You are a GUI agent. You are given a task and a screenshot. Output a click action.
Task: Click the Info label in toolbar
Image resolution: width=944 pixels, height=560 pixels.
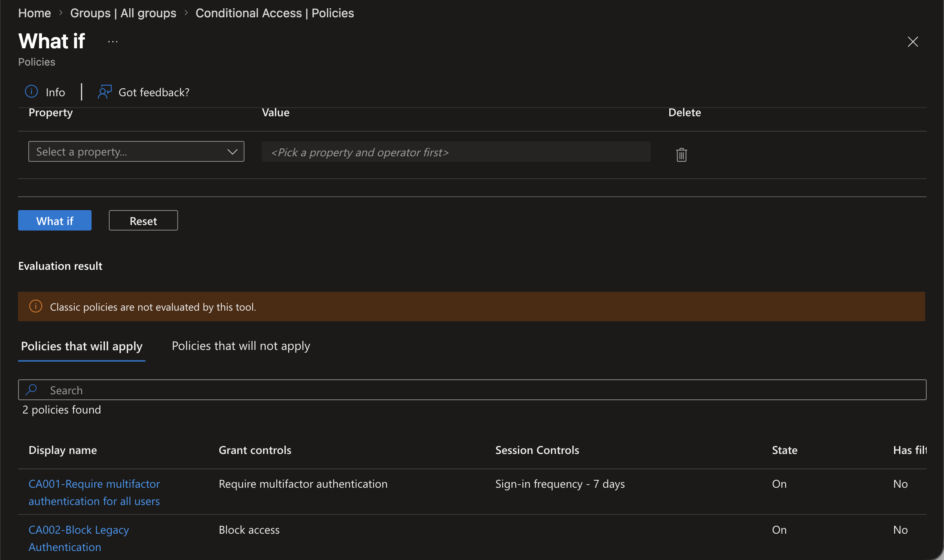(55, 92)
